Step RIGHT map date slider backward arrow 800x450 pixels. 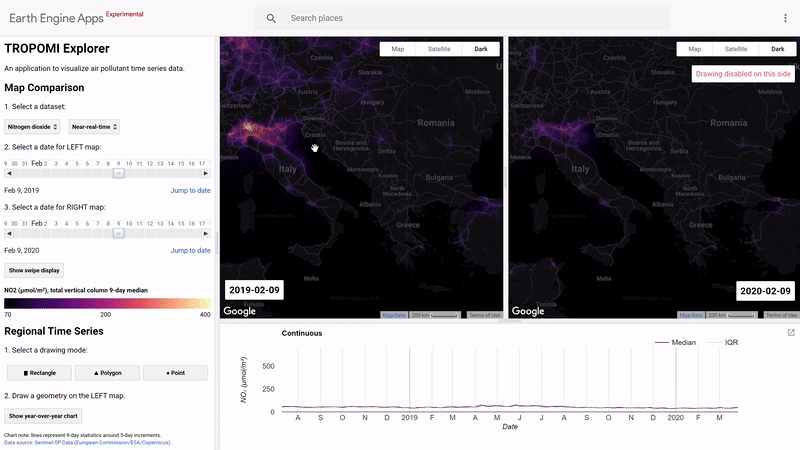pyautogui.click(x=9, y=234)
